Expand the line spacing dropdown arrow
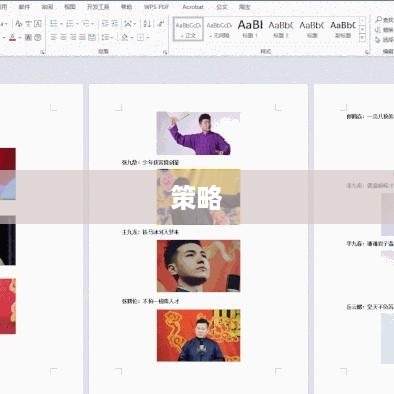The image size is (394, 394). [x=112, y=37]
